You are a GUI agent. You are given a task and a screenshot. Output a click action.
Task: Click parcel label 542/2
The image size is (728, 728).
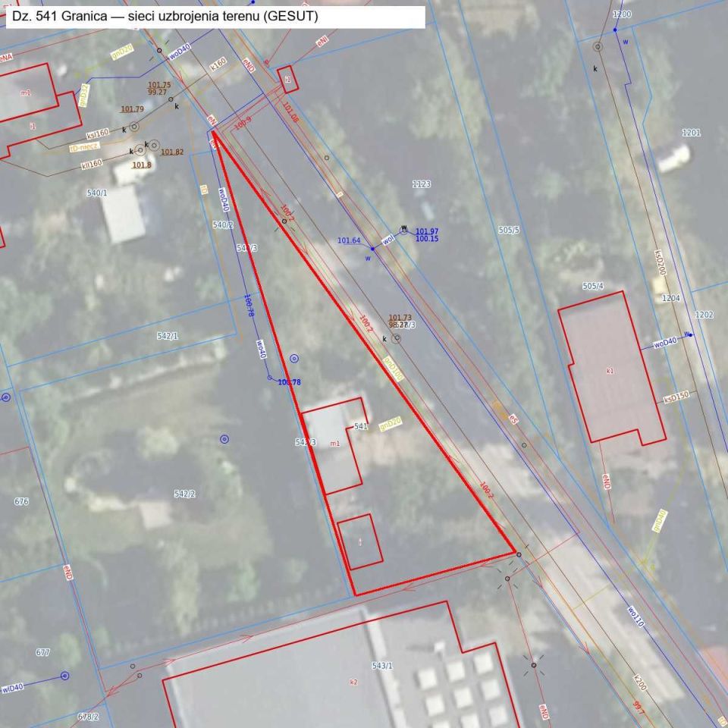pyautogui.click(x=184, y=494)
